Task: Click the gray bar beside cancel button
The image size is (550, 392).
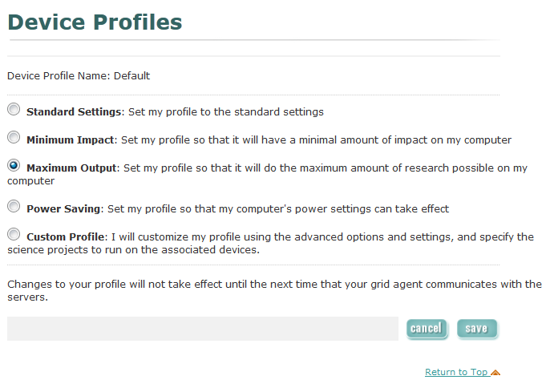Action: coord(202,329)
